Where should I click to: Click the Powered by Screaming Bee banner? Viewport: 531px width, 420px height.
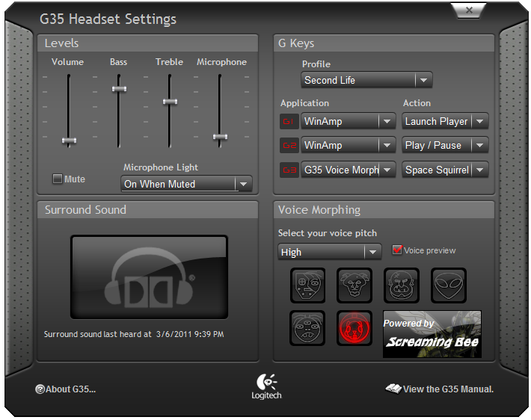point(432,334)
